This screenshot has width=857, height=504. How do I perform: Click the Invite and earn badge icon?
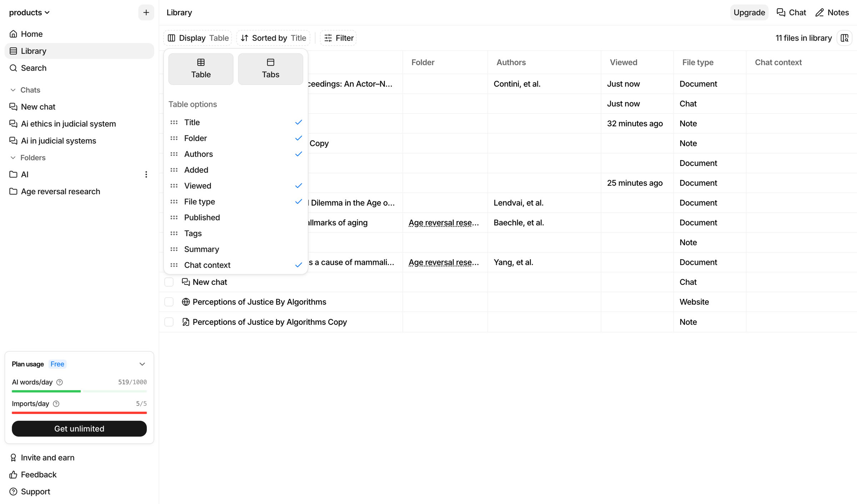coord(13,458)
